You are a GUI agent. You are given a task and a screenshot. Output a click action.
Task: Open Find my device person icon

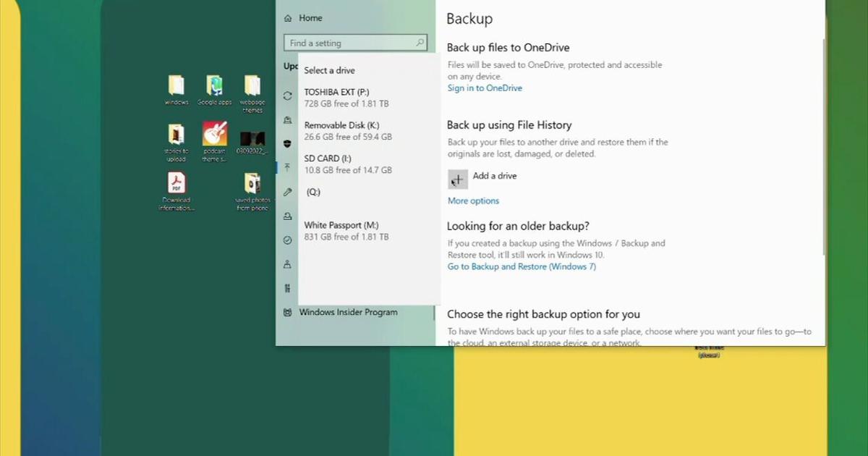[x=288, y=264]
